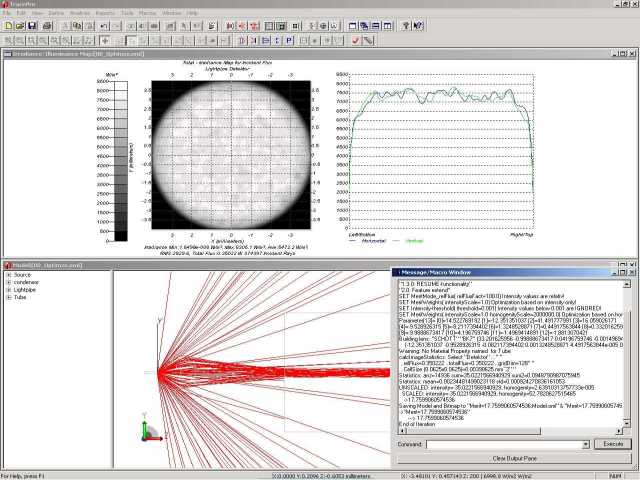
Task: Open the Command combo box dropdown arrow
Action: click(586, 444)
